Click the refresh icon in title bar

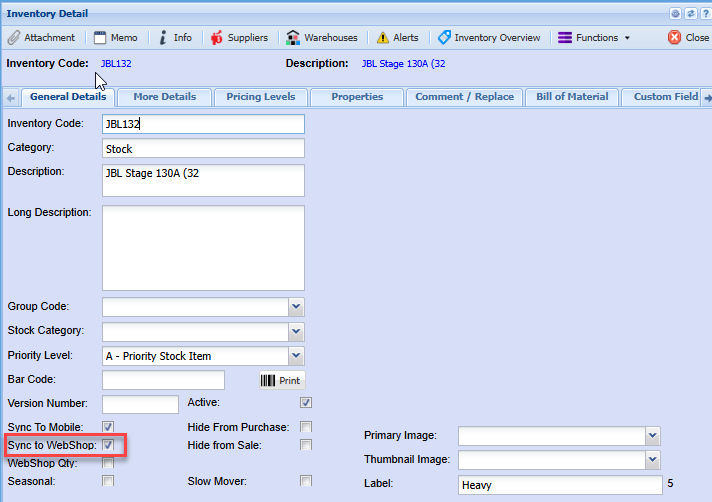(691, 14)
